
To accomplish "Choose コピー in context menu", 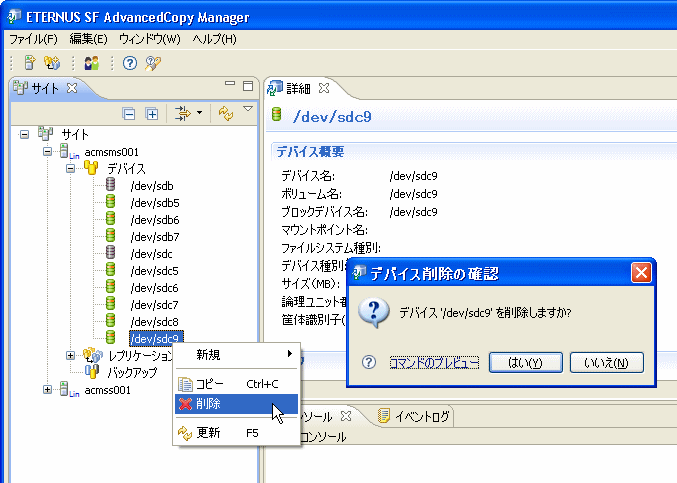I will (236, 384).
